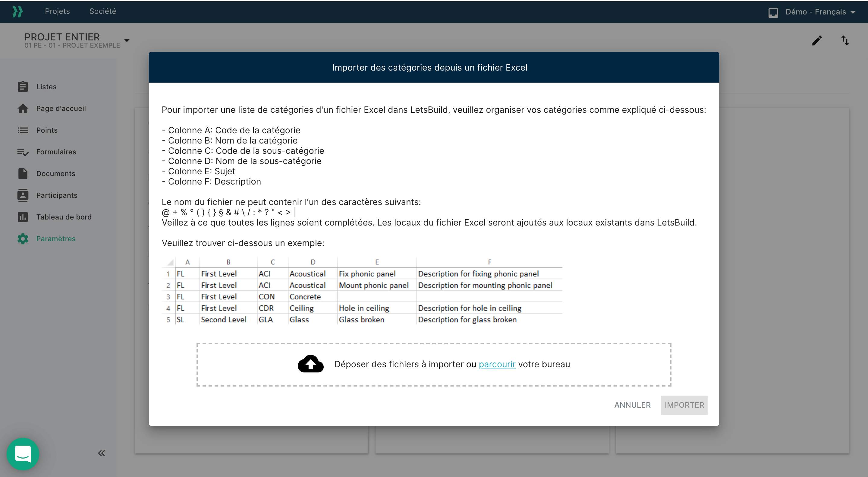Viewport: 868px width, 477px height.
Task: Open the Points list icon
Action: click(23, 130)
